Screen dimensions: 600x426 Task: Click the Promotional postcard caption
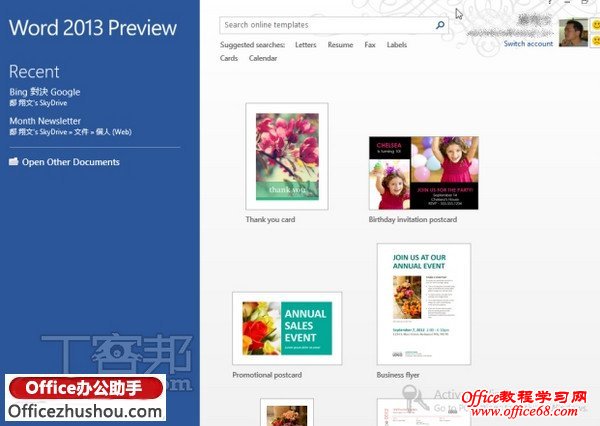coord(267,375)
